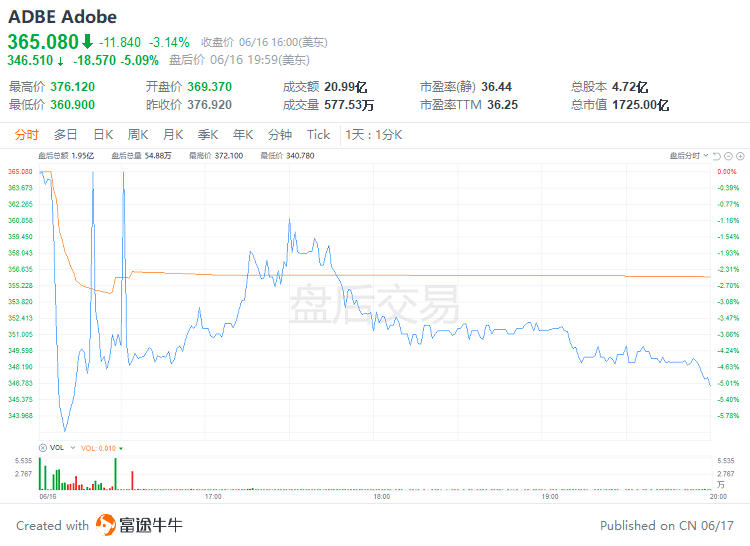Click the tall red volume bar
The image size is (750, 546).
pyautogui.click(x=132, y=480)
